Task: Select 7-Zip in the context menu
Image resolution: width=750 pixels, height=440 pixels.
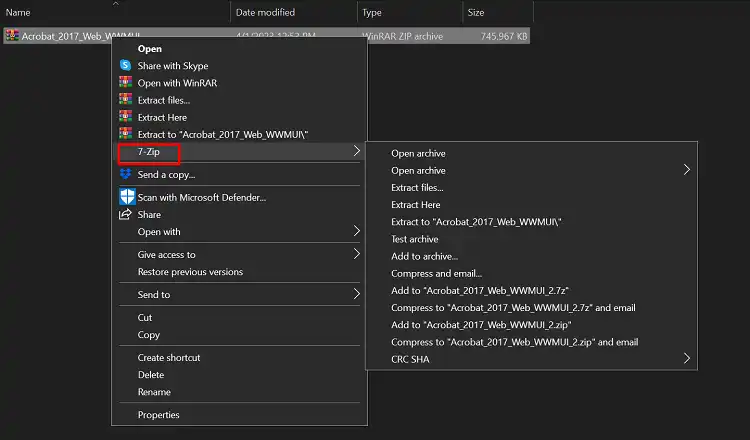Action: [x=149, y=152]
